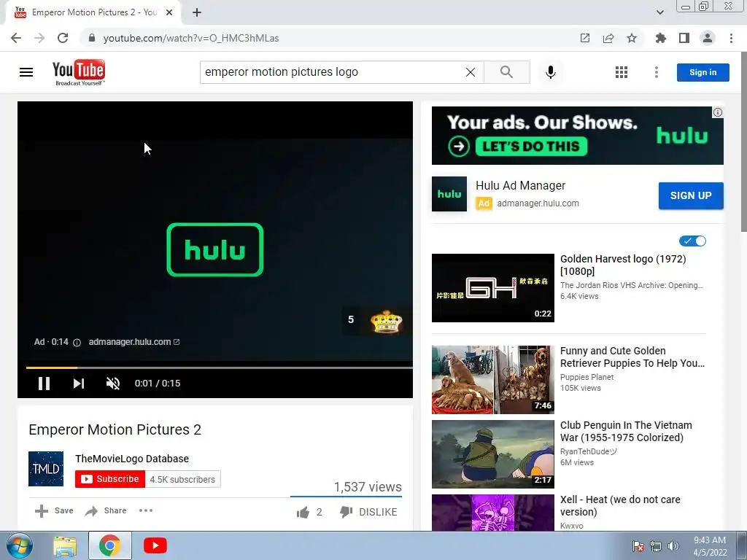
Task: Open Golden Retriever Puppies video thumbnail
Action: pyautogui.click(x=493, y=380)
